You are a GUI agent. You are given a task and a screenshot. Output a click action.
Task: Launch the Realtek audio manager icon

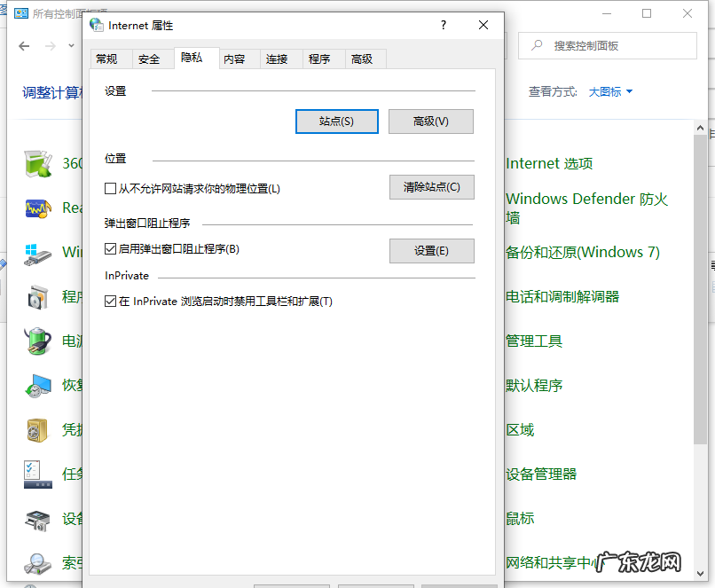point(36,208)
